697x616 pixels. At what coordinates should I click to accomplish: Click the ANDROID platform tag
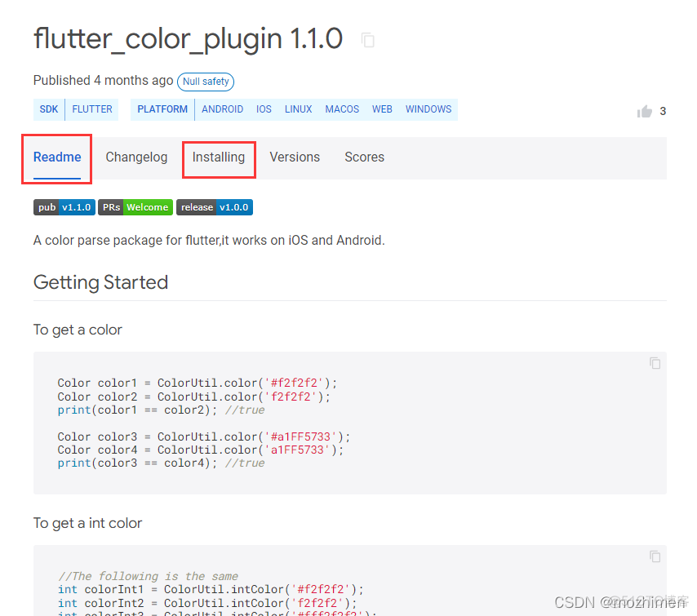[x=222, y=109]
